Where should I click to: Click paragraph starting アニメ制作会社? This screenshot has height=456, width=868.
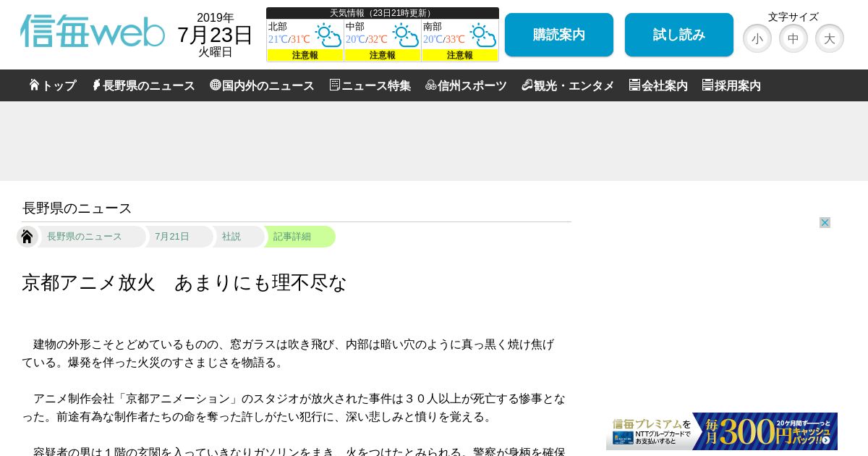[x=294, y=408]
